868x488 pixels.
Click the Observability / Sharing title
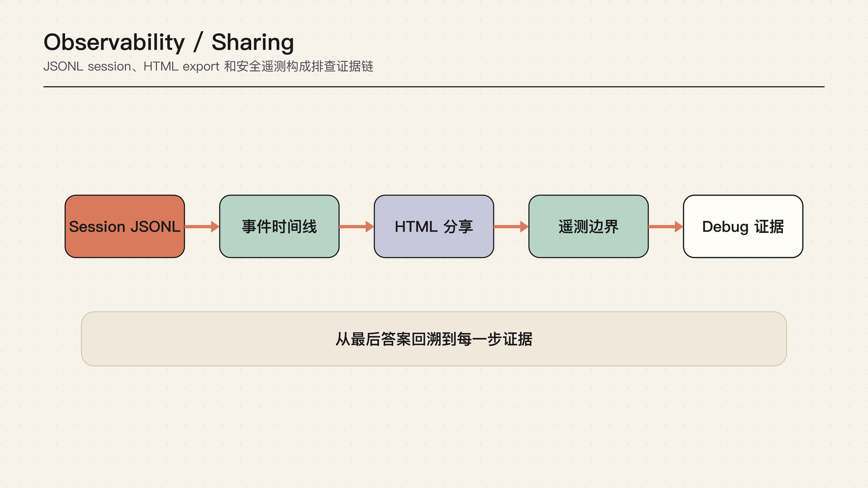(x=169, y=43)
